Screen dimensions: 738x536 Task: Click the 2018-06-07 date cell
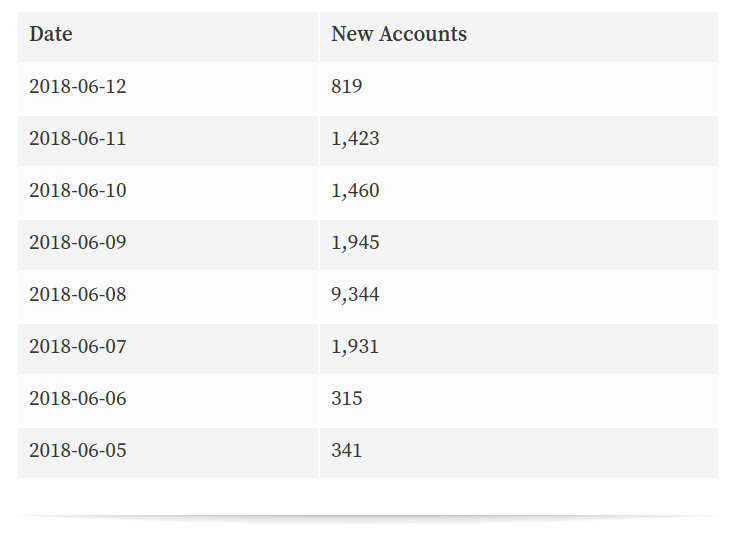pyautogui.click(x=168, y=349)
